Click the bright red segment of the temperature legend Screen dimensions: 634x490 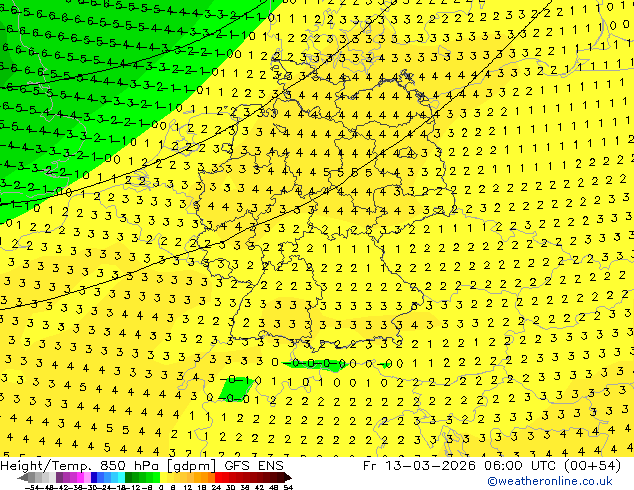tap(219, 477)
